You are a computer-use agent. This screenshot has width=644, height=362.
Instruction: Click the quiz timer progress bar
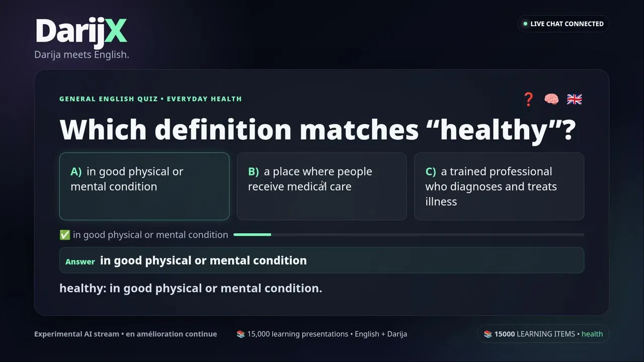[x=409, y=235]
